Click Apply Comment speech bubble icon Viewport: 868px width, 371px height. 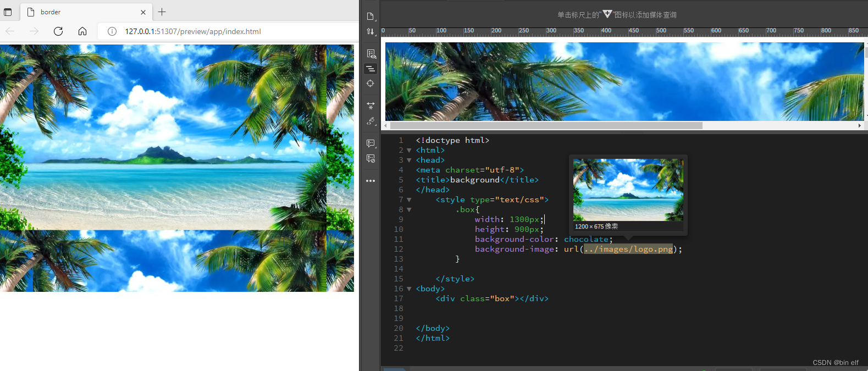[371, 143]
